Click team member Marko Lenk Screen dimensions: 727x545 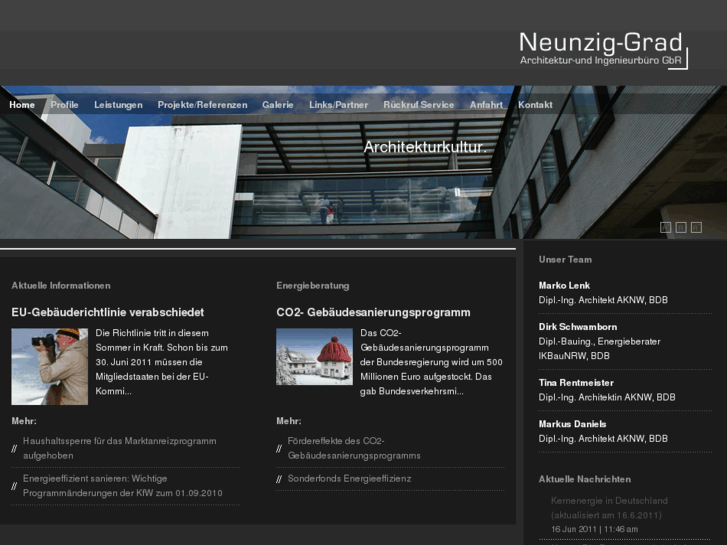point(564,285)
